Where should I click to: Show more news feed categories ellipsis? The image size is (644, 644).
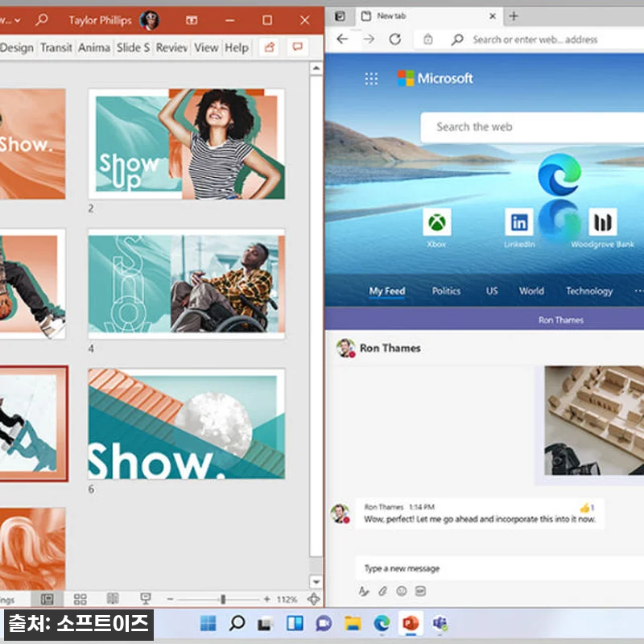click(x=638, y=291)
